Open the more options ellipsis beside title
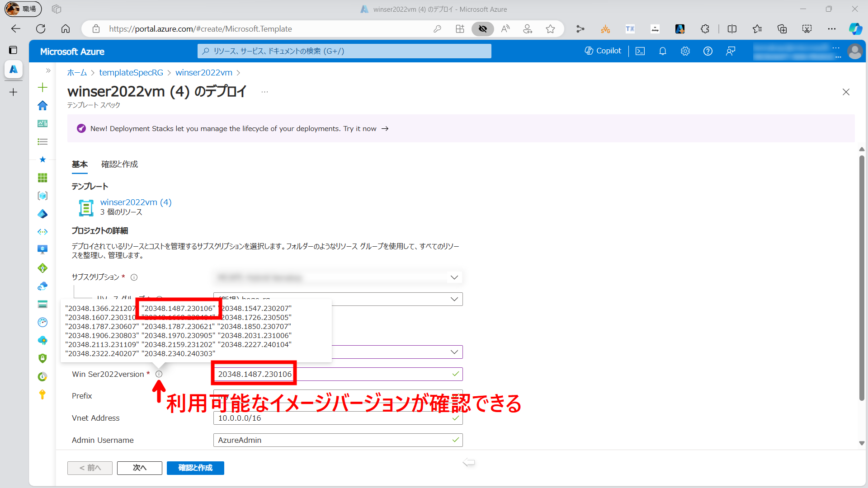Image resolution: width=868 pixels, height=488 pixels. (265, 92)
